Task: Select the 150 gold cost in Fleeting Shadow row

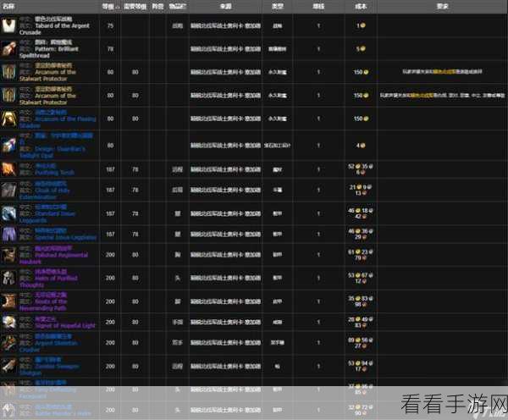Action: 361,119
